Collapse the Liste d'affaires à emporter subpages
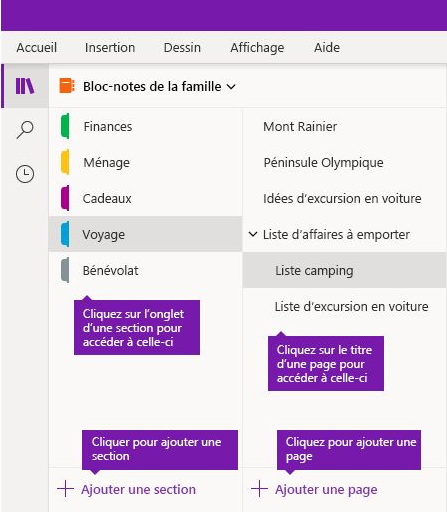The height and width of the screenshot is (512, 447). [x=253, y=234]
